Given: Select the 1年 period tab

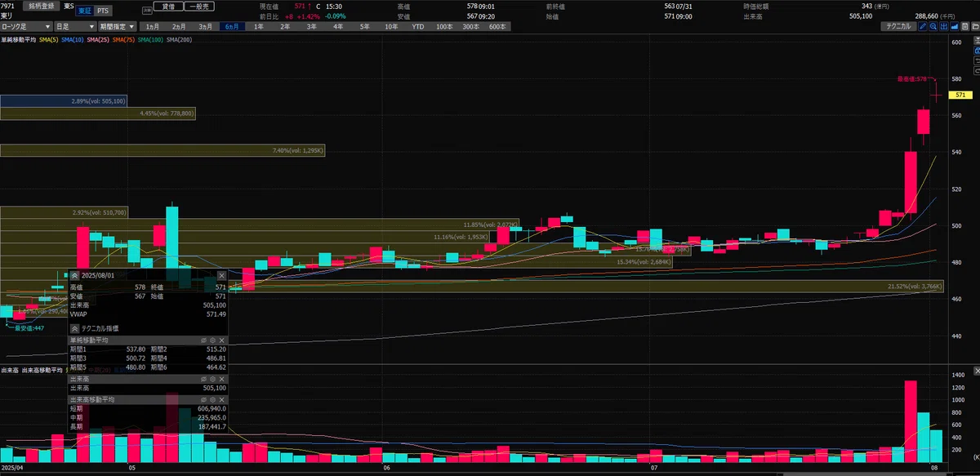Looking at the screenshot, I should pyautogui.click(x=258, y=26).
